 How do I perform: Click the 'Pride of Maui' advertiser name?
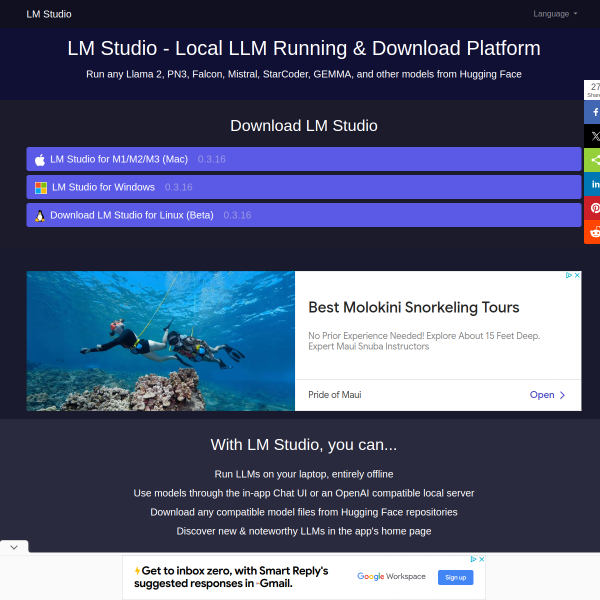coord(335,395)
